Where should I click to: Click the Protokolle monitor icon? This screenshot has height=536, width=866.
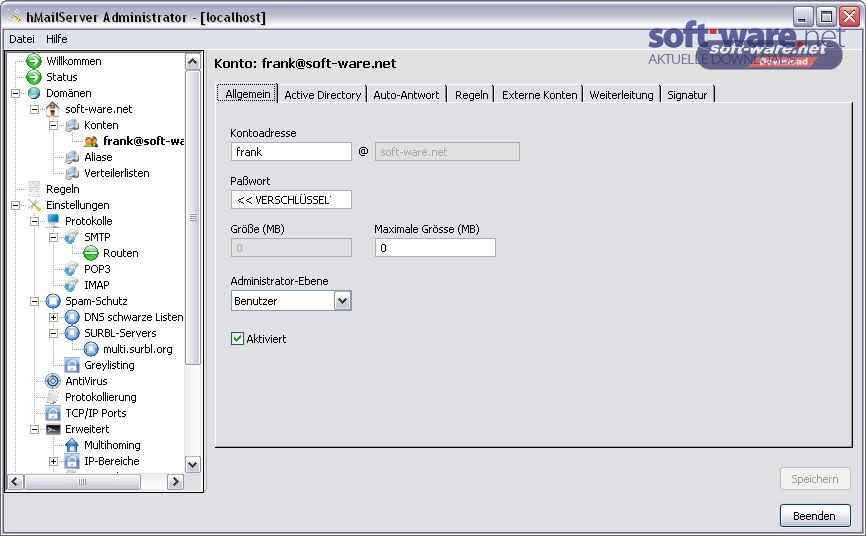pos(53,221)
